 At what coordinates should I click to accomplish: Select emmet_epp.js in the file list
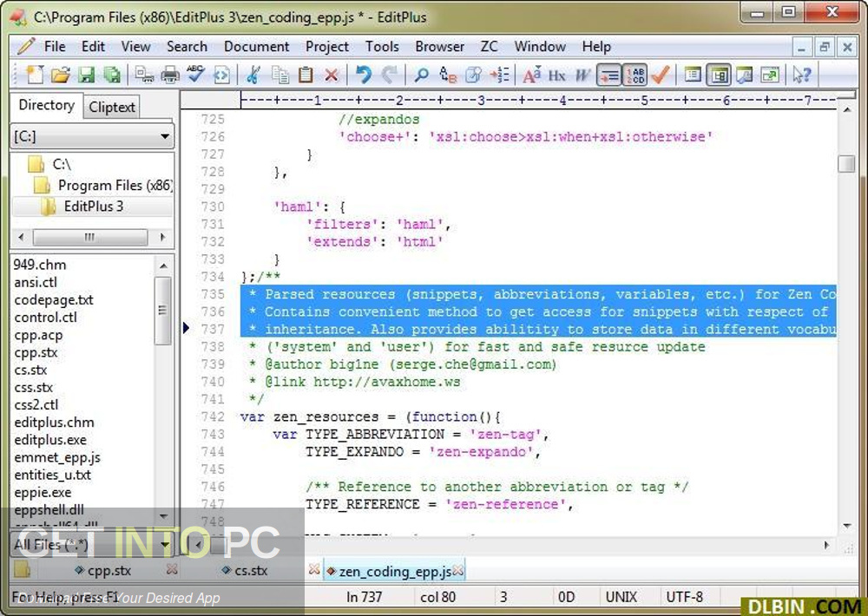pos(57,458)
